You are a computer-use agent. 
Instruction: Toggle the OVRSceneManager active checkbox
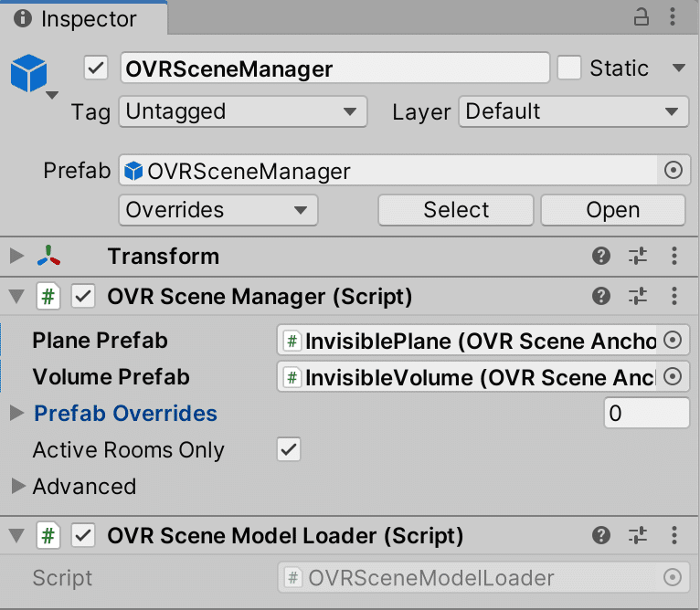[96, 68]
